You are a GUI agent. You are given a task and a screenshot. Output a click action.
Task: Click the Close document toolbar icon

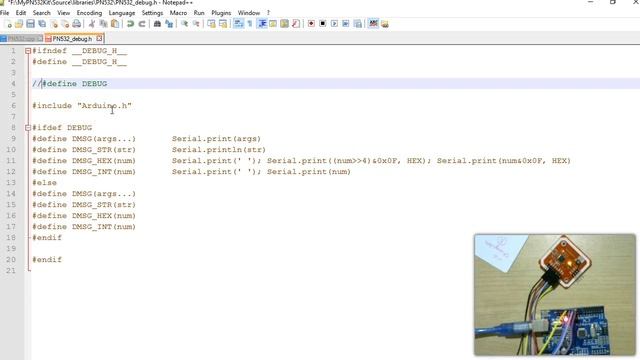[x=53, y=24]
